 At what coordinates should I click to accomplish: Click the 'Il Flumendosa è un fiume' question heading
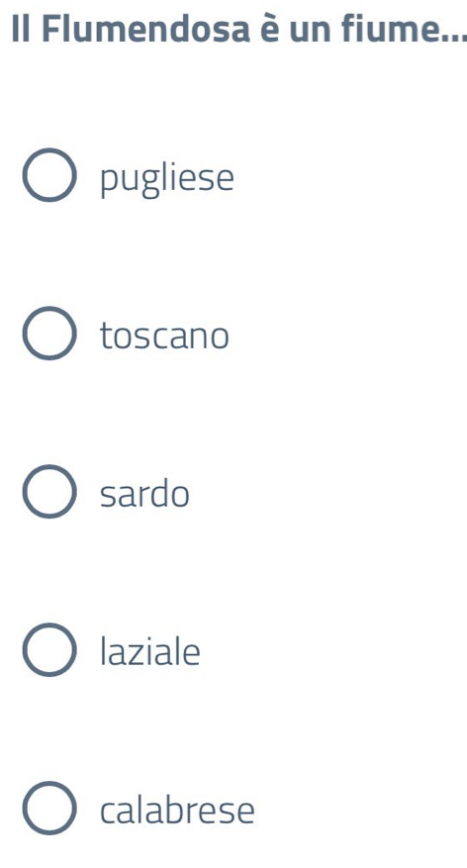[x=238, y=28]
